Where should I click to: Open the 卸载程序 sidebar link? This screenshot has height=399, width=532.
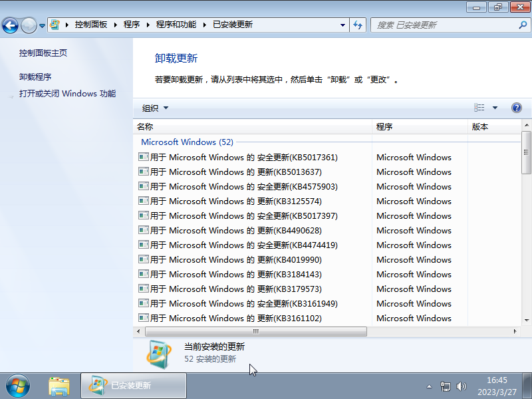[37, 76]
